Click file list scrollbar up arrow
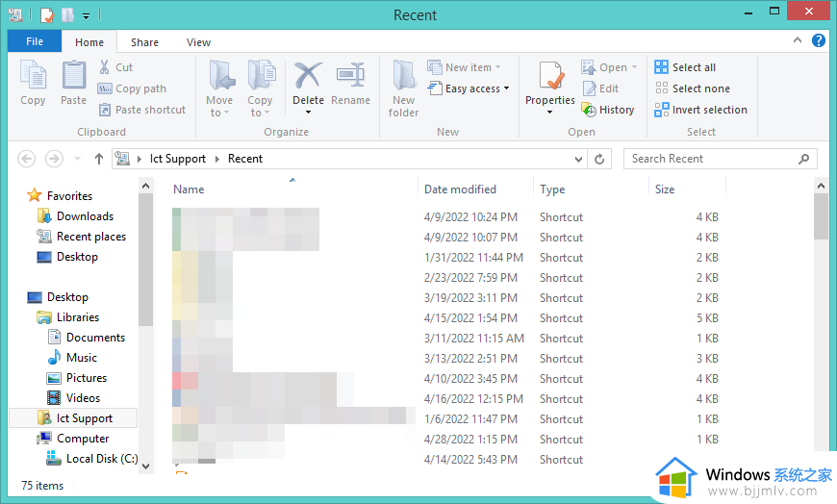This screenshot has height=504, width=837. 821,186
